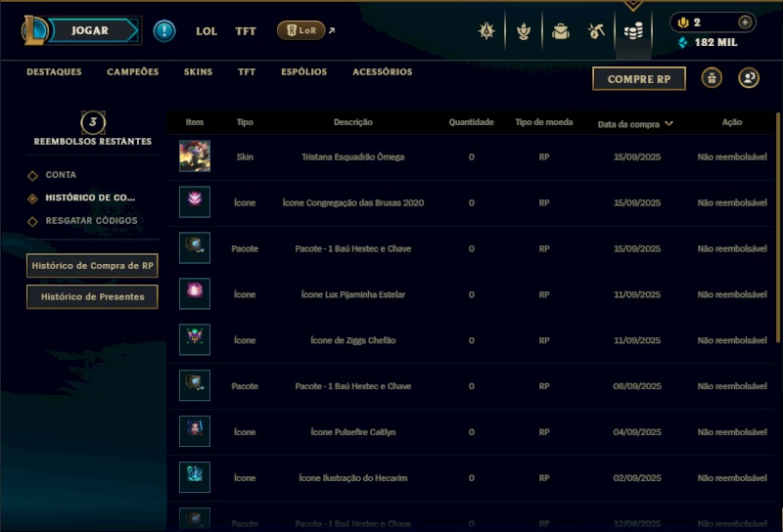This screenshot has height=532, width=783.
Task: Open the account profile icon
Action: (x=749, y=78)
